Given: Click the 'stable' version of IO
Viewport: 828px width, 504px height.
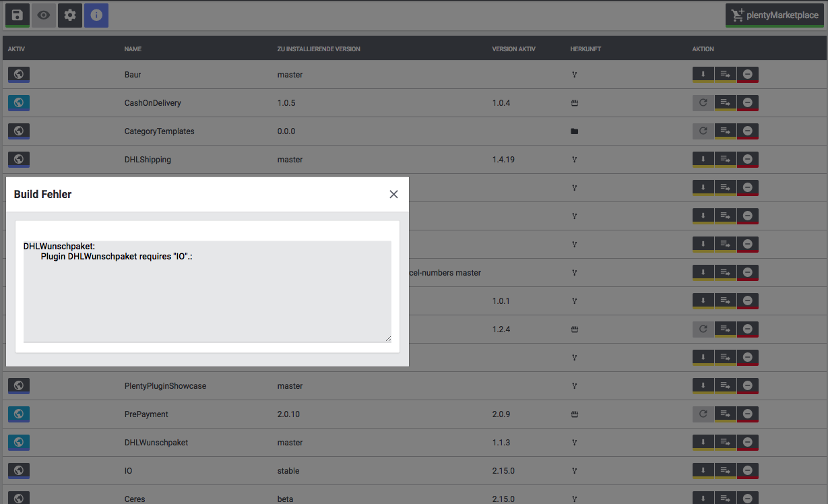Looking at the screenshot, I should pos(288,471).
